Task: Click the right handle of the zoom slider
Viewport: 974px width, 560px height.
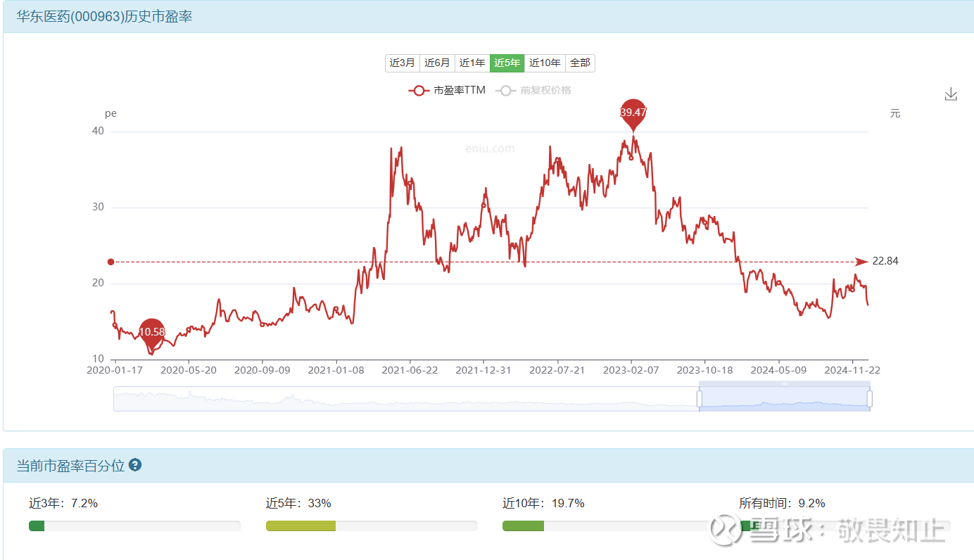Action: (870, 399)
